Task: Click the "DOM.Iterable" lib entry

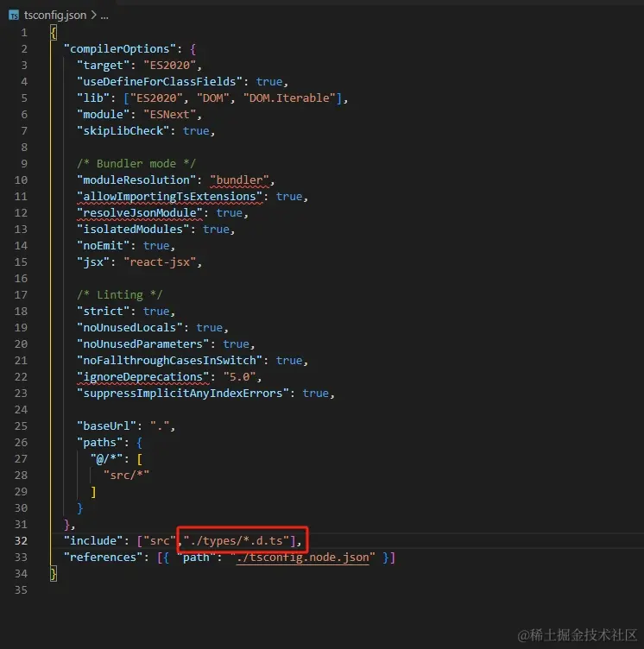Action: 289,98
